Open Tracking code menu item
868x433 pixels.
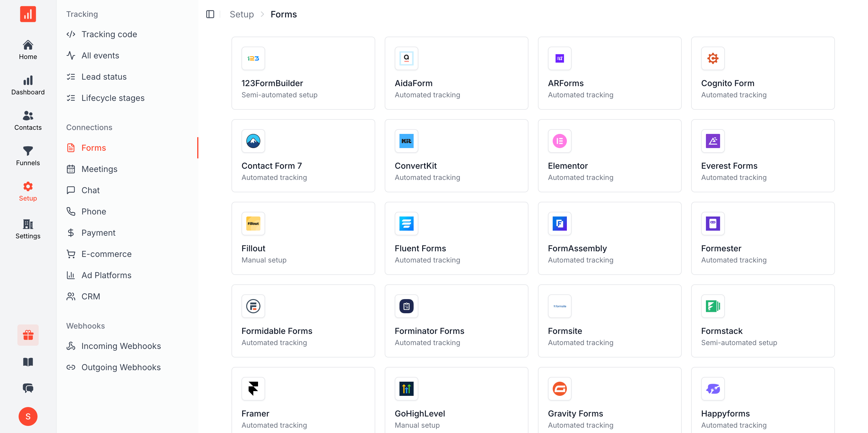click(x=127, y=34)
